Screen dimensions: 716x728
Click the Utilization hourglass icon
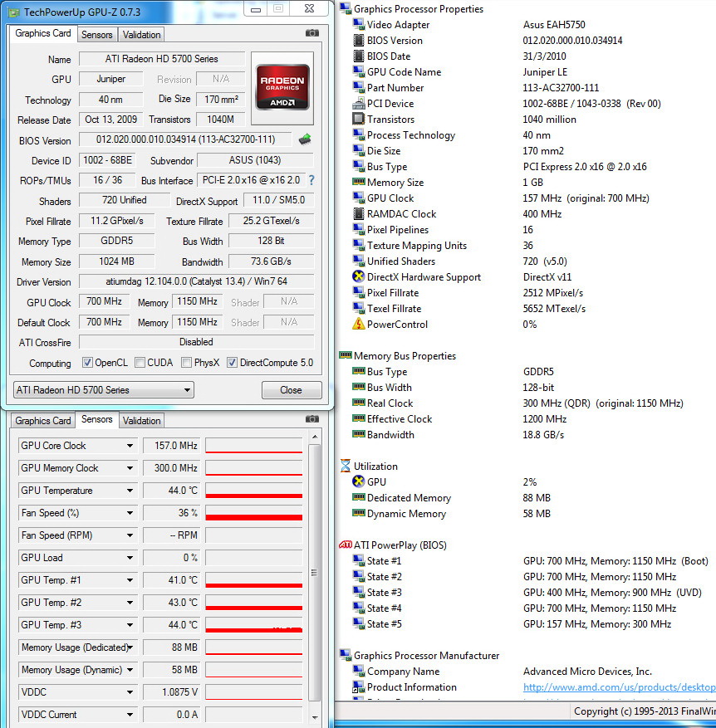[346, 466]
